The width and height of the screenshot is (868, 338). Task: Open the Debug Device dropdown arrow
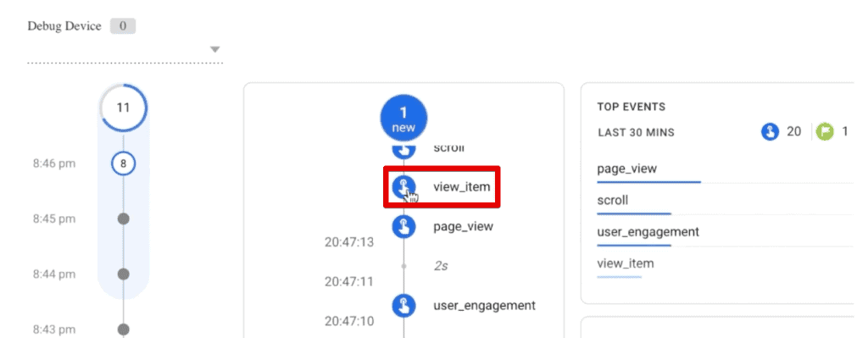coord(215,50)
